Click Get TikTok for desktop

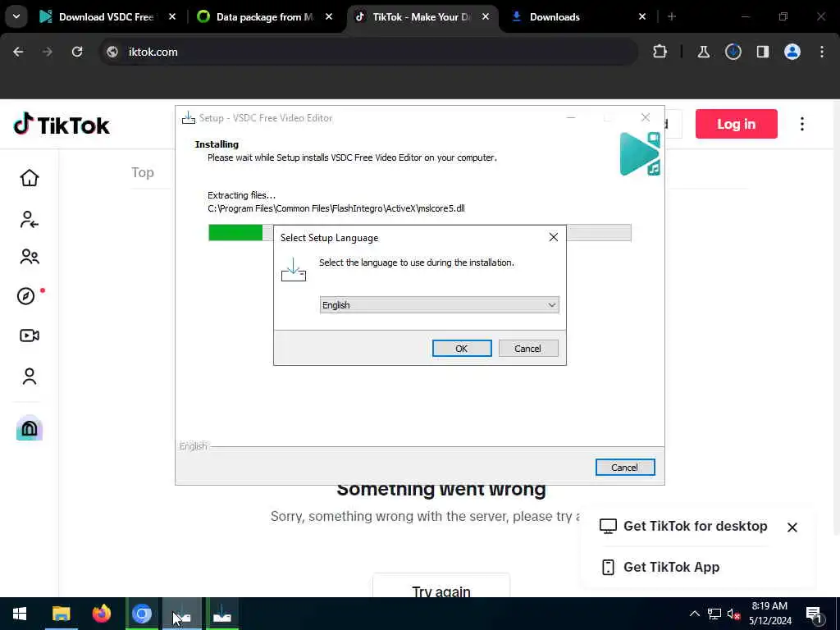coord(683,526)
